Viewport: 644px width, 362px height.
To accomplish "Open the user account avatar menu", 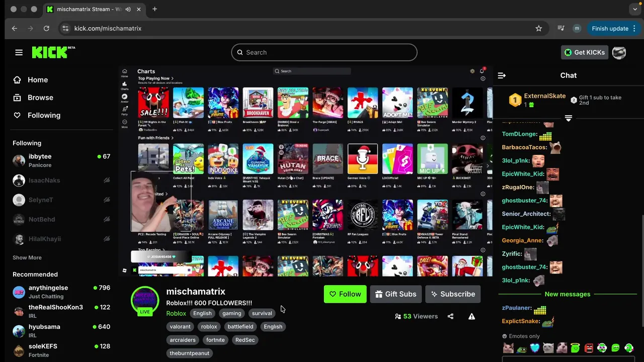I will tap(619, 52).
